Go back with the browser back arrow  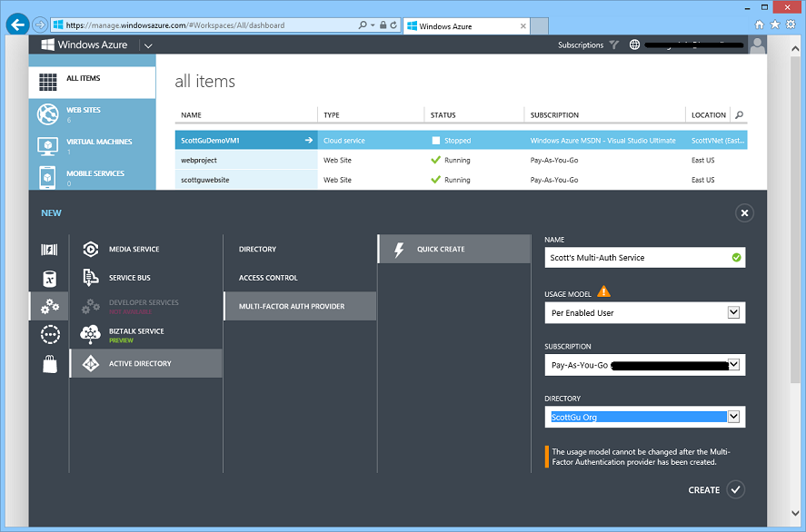click(x=17, y=25)
